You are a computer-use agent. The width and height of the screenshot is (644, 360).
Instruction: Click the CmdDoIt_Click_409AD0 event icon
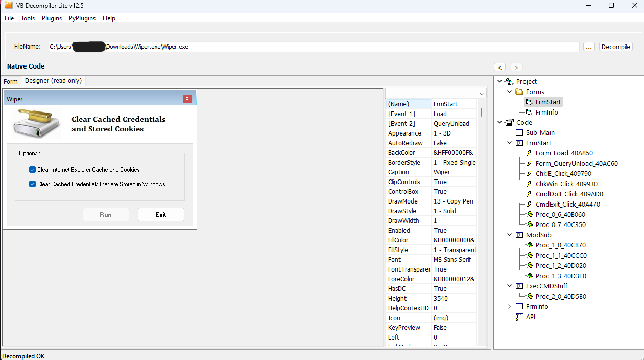coord(529,194)
